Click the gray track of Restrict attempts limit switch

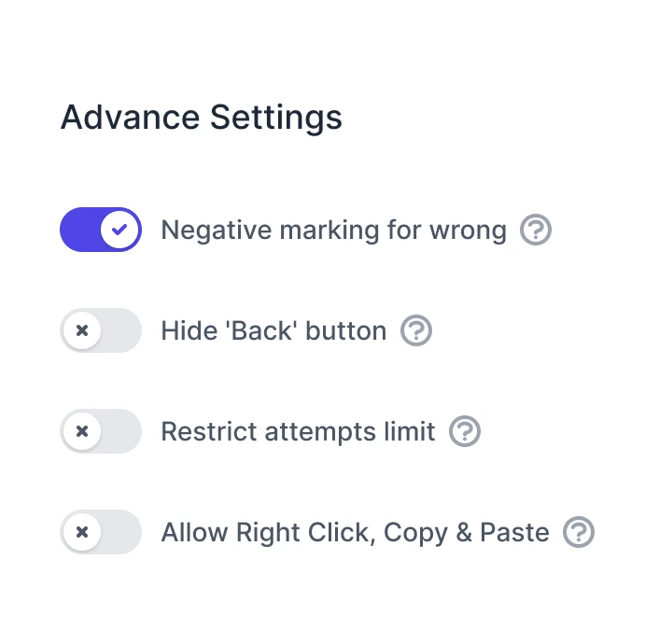[121, 431]
